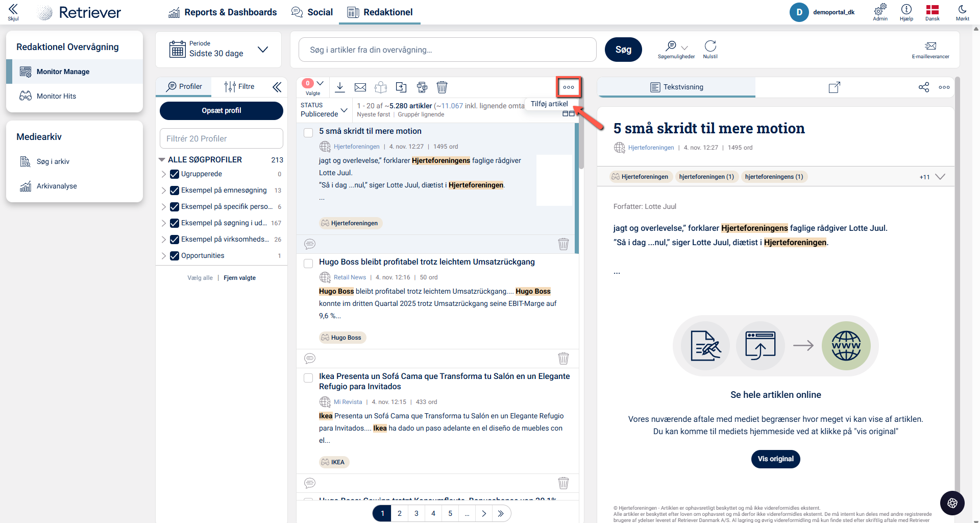Switch to dark mode with Mørkt icon
980x523 pixels.
[963, 12]
